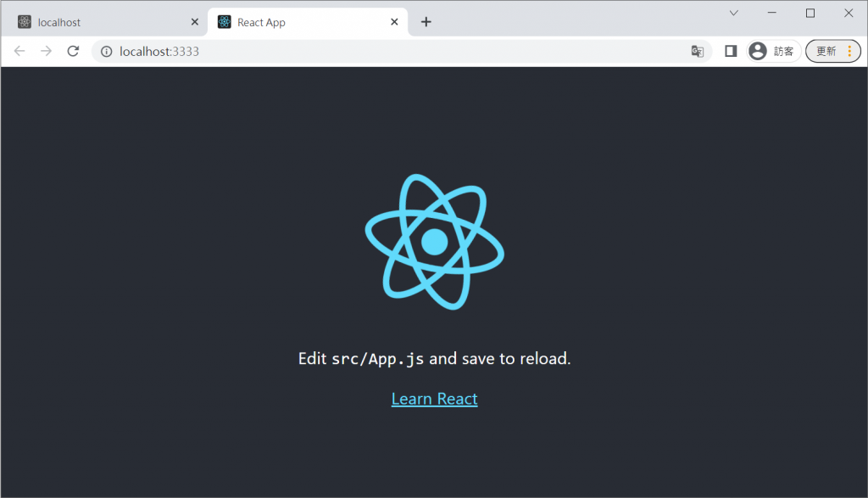Click the forward navigation arrow

pos(47,51)
